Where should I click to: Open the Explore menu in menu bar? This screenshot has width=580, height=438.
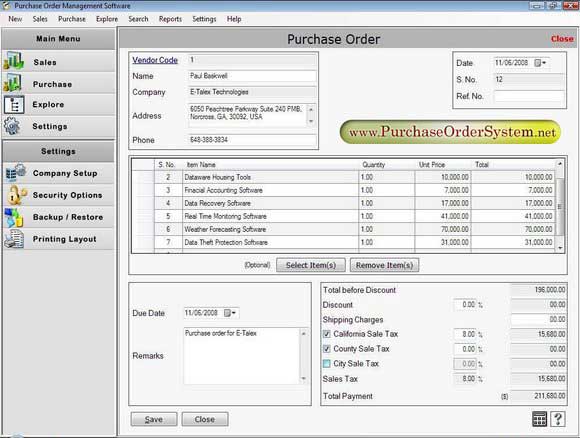107,19
